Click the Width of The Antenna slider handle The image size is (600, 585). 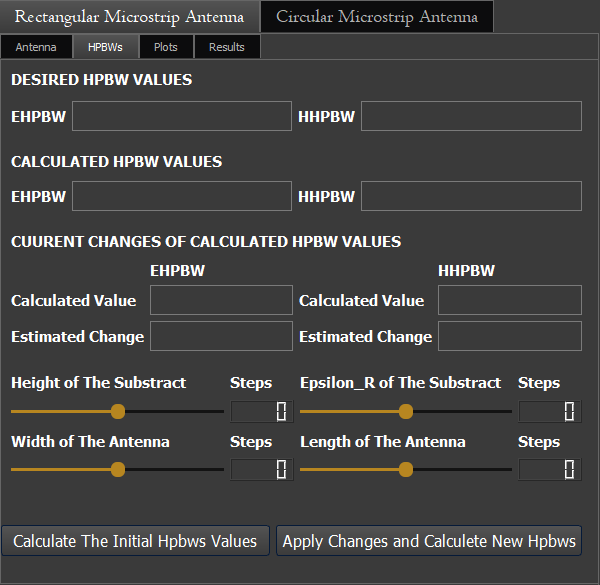point(118,469)
